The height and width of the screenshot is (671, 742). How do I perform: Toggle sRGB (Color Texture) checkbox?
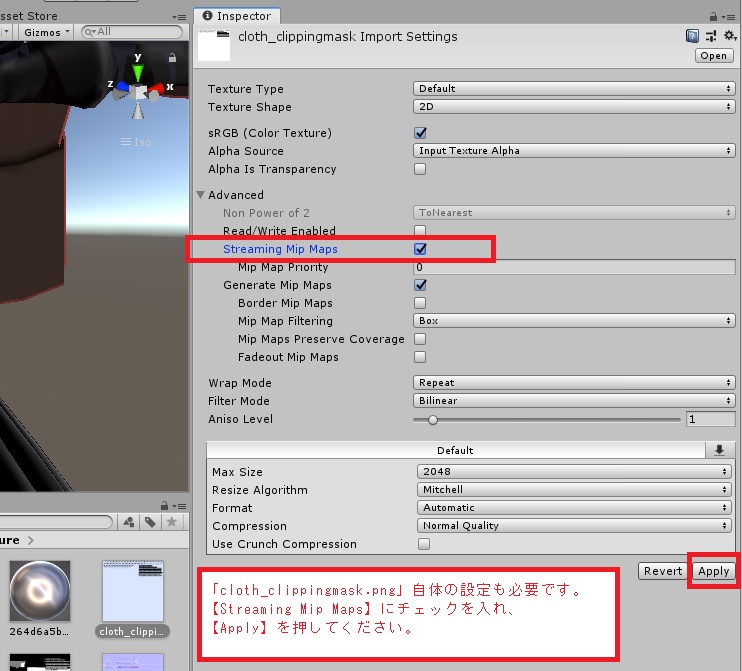(x=420, y=133)
